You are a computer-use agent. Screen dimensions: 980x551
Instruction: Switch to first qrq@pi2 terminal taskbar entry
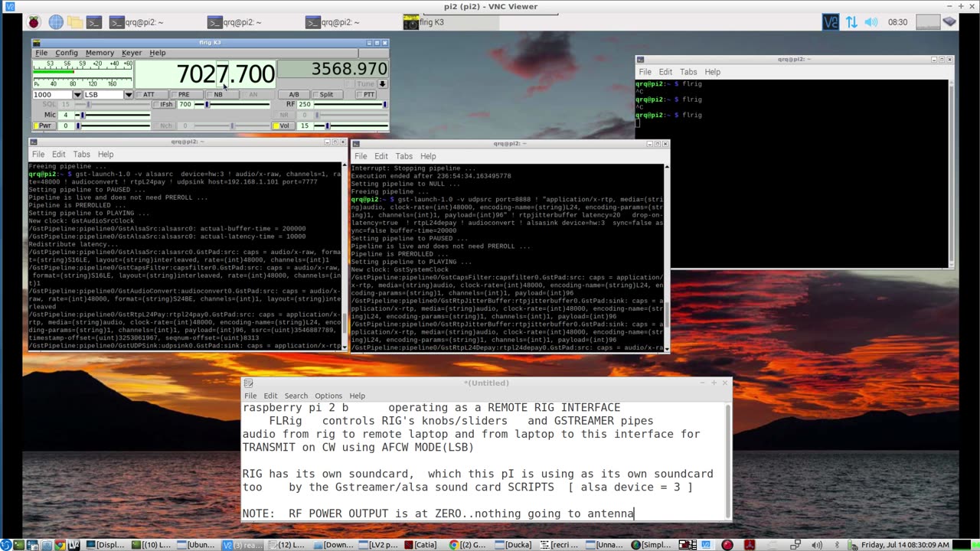136,22
